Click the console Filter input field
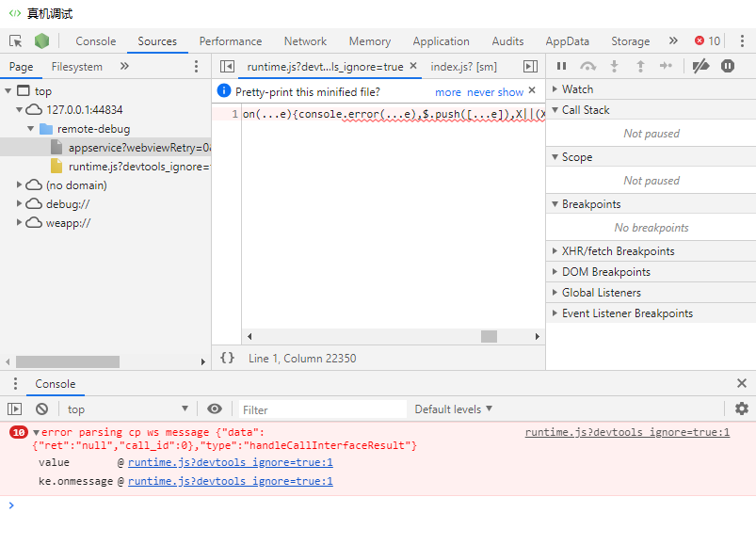This screenshot has width=756, height=545. pos(323,409)
